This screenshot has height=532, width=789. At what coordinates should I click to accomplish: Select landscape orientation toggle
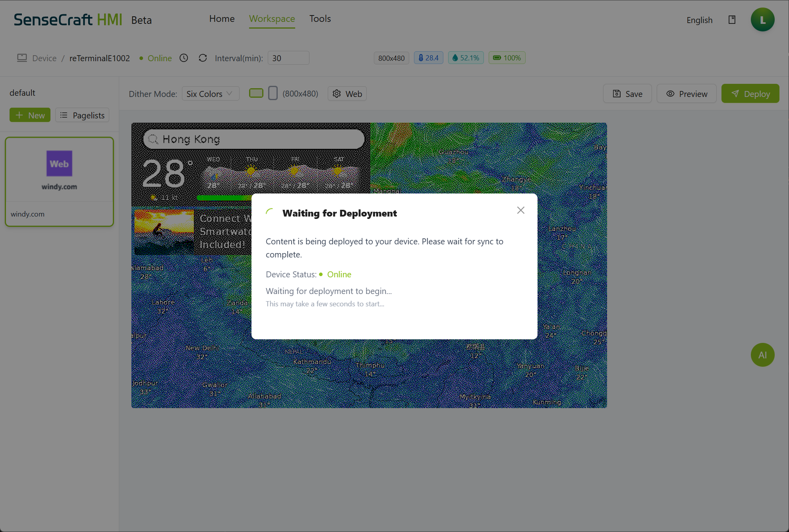(256, 93)
